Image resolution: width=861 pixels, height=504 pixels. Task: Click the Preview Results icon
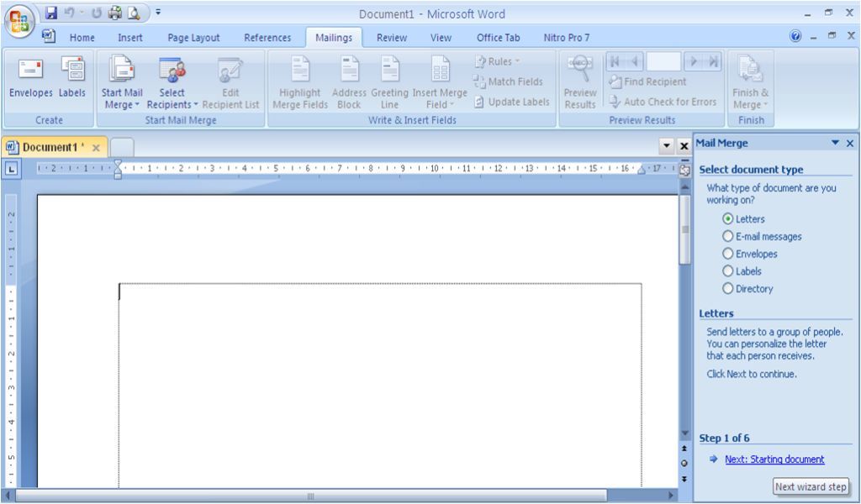pos(580,80)
